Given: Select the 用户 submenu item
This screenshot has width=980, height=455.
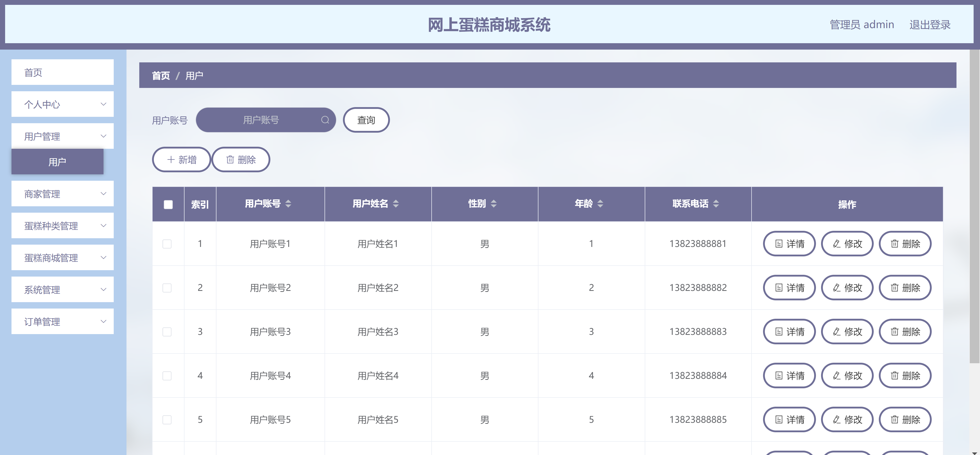Looking at the screenshot, I should pos(57,162).
